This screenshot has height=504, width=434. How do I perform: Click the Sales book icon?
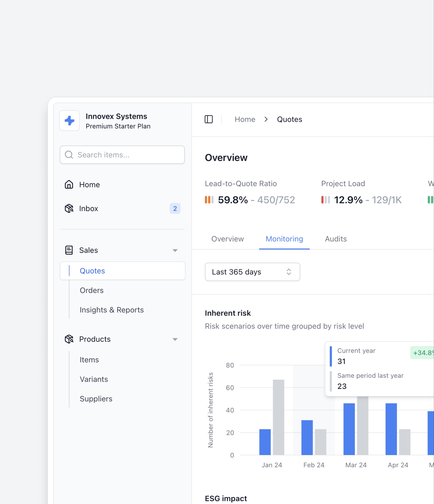click(69, 250)
